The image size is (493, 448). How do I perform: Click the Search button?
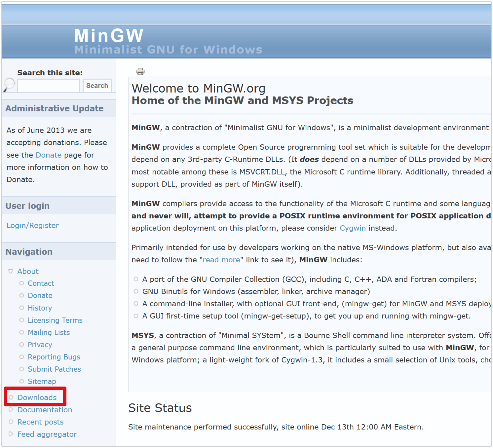tap(97, 85)
